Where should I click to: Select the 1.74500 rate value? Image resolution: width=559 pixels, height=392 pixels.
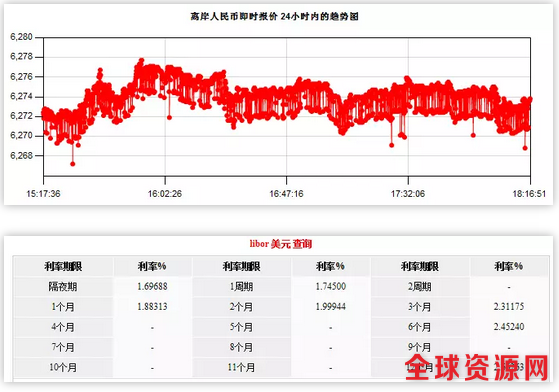pyautogui.click(x=330, y=287)
